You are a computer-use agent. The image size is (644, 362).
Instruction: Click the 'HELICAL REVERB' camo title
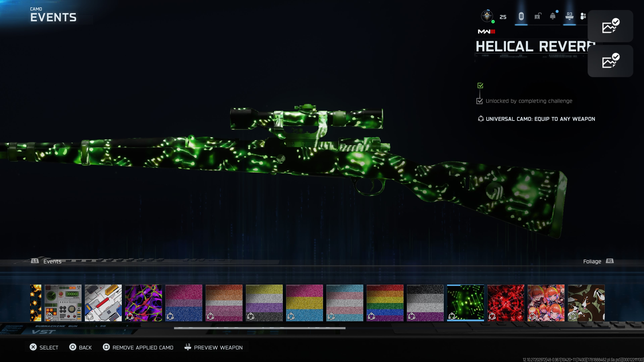pyautogui.click(x=535, y=46)
